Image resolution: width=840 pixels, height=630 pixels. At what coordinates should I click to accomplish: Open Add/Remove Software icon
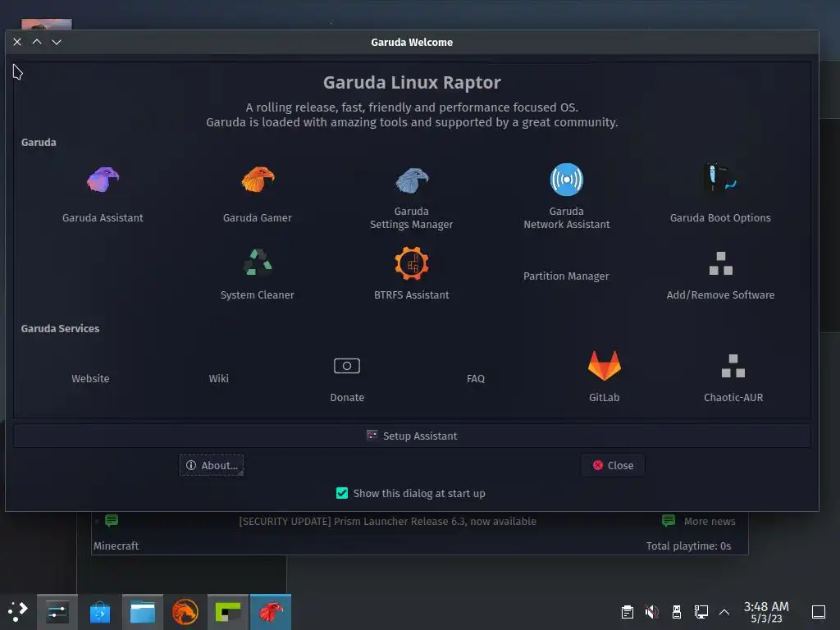(x=720, y=263)
